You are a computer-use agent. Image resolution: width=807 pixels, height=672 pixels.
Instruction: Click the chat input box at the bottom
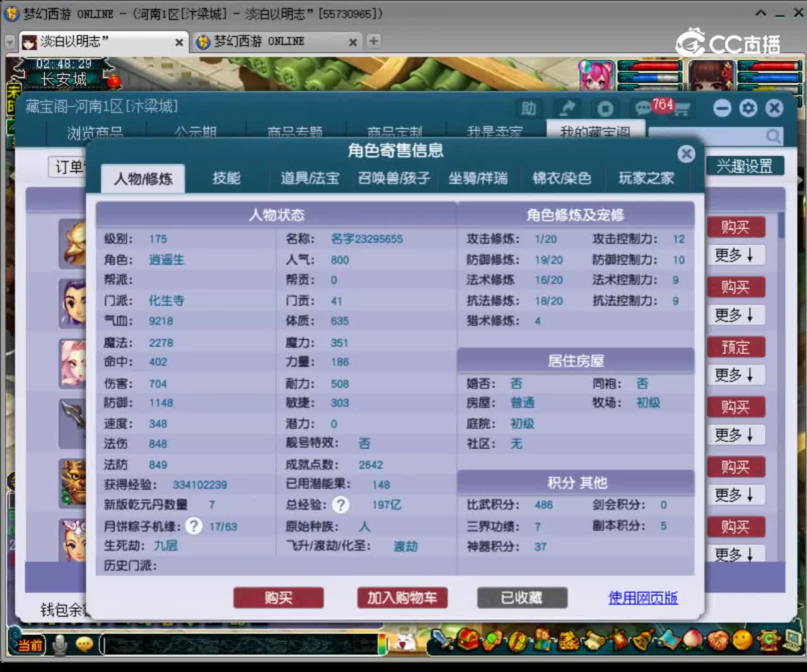point(240,644)
